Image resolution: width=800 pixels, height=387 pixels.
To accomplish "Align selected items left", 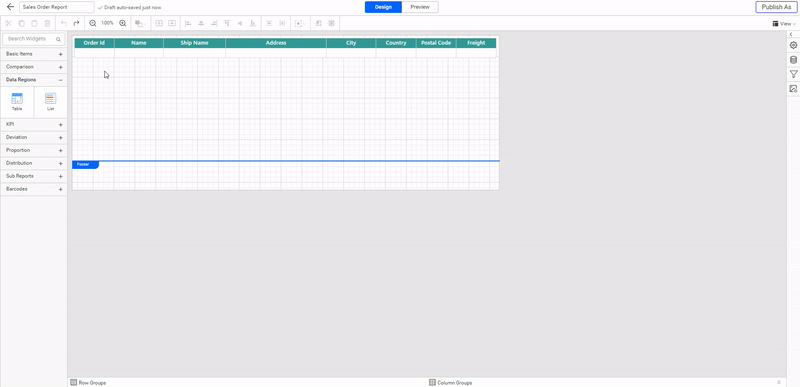I will click(x=188, y=23).
